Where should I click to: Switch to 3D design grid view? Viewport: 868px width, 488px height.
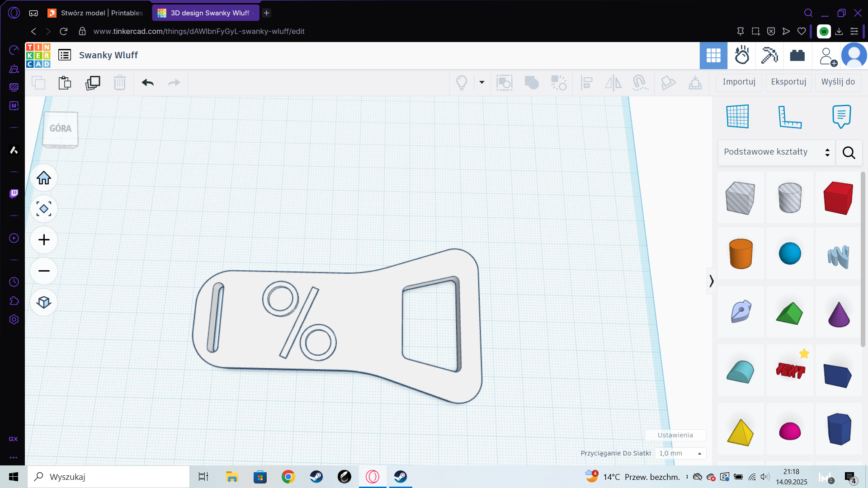pos(713,56)
